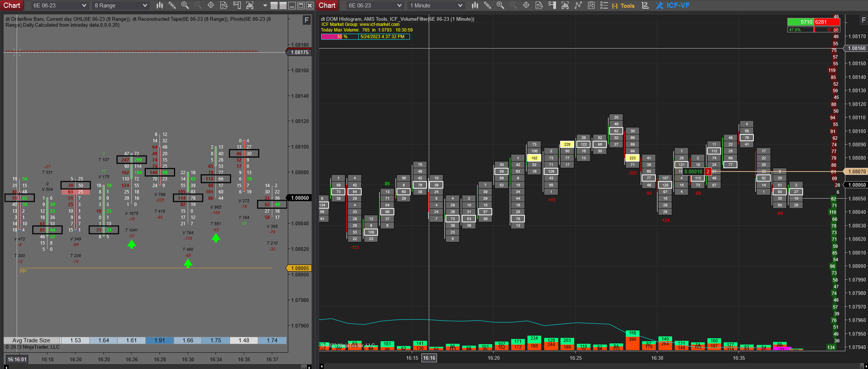The image size is (868, 369).
Task: Select drawing tools pencil on left chart
Action: click(x=172, y=5)
